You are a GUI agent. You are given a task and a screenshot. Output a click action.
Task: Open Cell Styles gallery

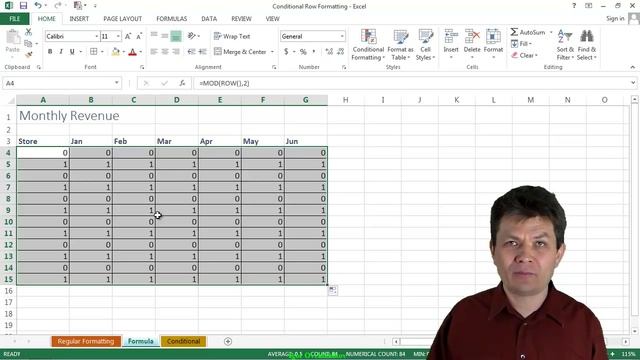pos(425,45)
